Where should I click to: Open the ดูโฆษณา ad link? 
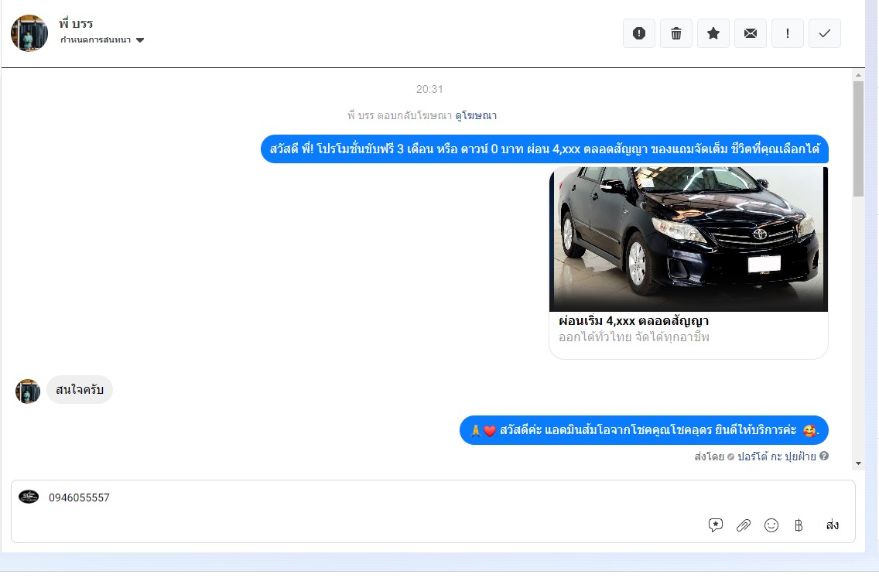click(x=476, y=116)
